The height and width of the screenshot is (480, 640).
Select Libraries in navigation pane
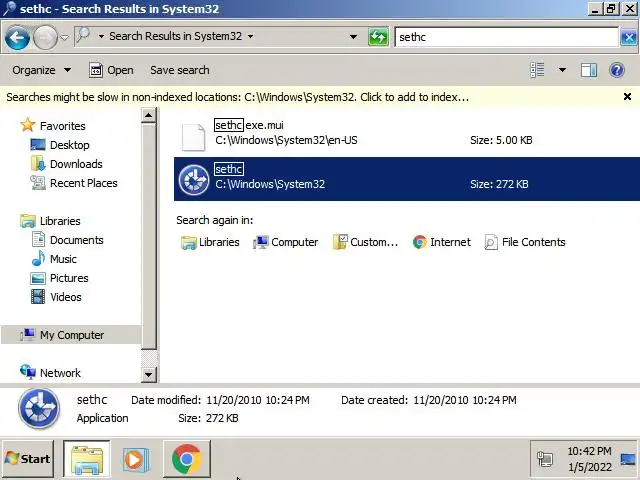(x=60, y=221)
